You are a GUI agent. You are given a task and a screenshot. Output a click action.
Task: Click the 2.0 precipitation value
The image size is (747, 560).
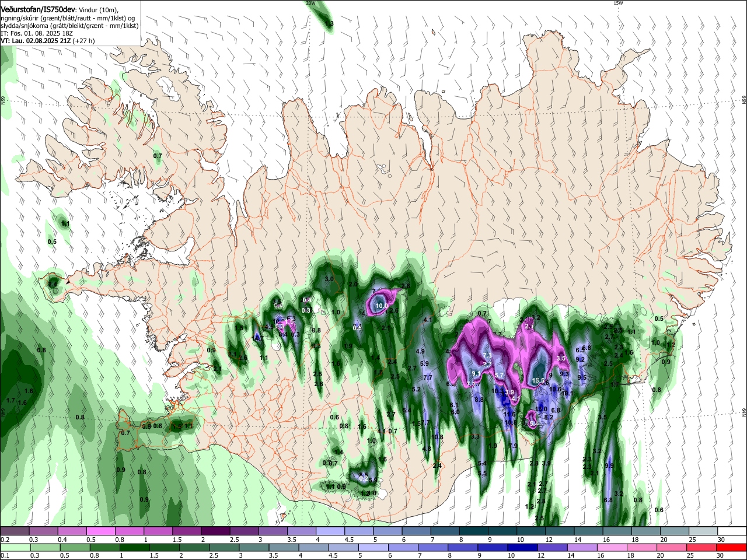[353, 284]
